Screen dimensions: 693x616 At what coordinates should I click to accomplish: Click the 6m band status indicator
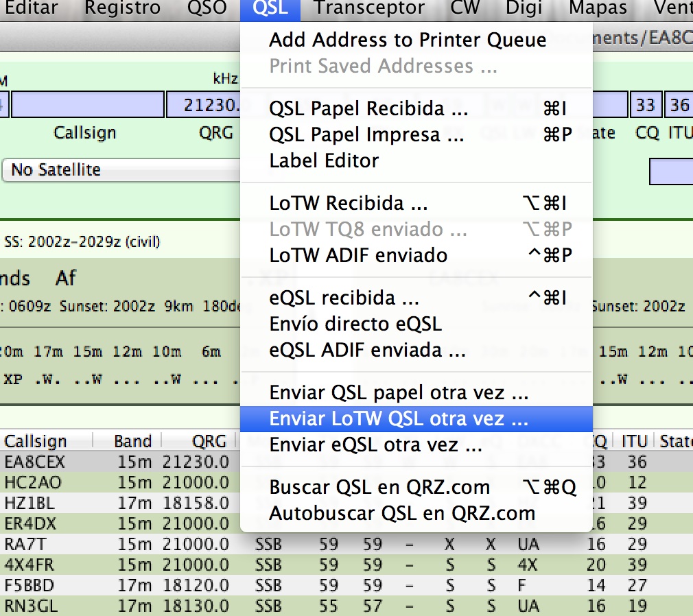(x=206, y=379)
